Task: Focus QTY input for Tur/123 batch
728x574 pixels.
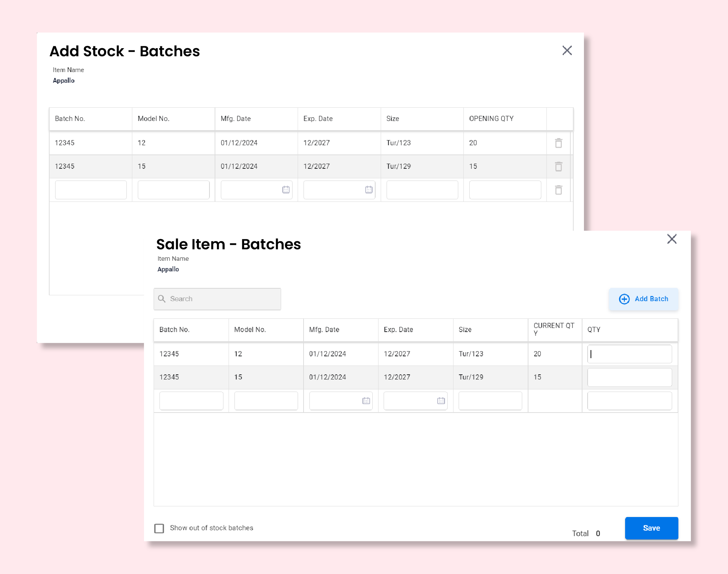Action: point(629,354)
